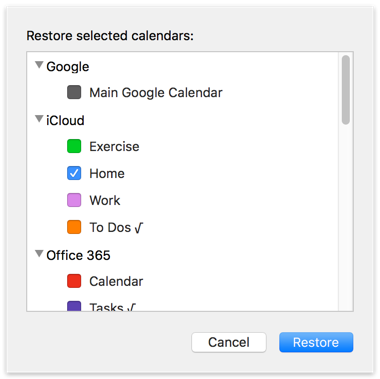Check the red Office 365 Calendar box

(74, 281)
